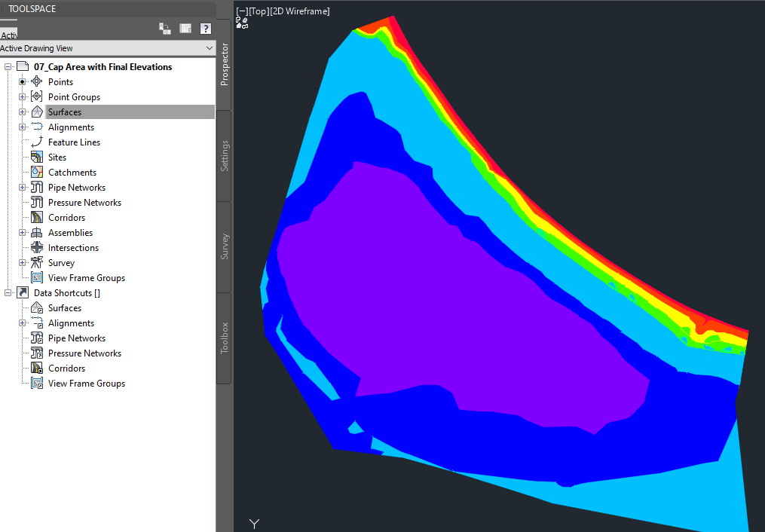Click the Assemblies icon

(37, 232)
